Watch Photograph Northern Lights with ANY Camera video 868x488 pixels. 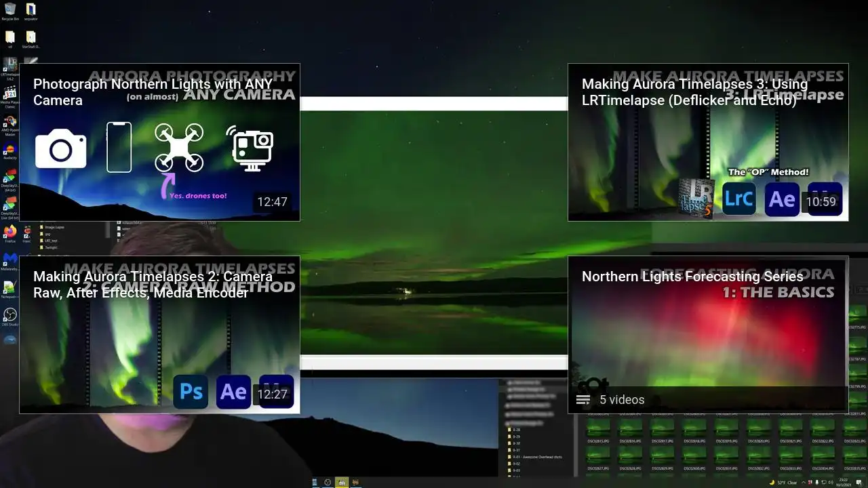pos(159,142)
